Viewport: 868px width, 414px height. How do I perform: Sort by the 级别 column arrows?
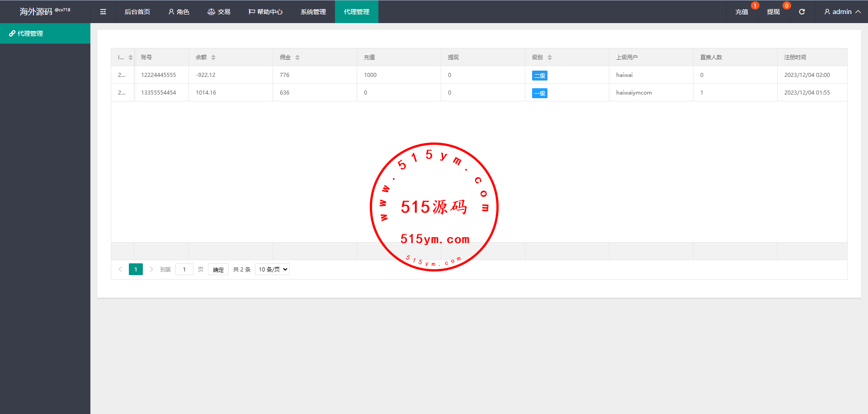point(550,57)
